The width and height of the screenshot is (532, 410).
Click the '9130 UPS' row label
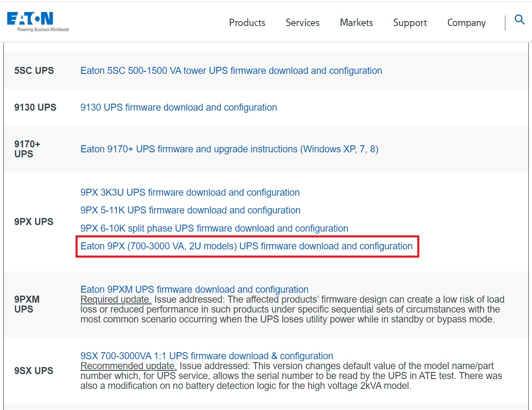[x=35, y=107]
